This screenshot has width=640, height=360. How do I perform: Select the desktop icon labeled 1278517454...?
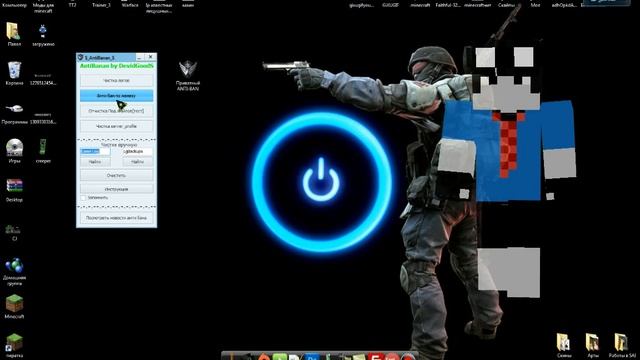[43, 78]
